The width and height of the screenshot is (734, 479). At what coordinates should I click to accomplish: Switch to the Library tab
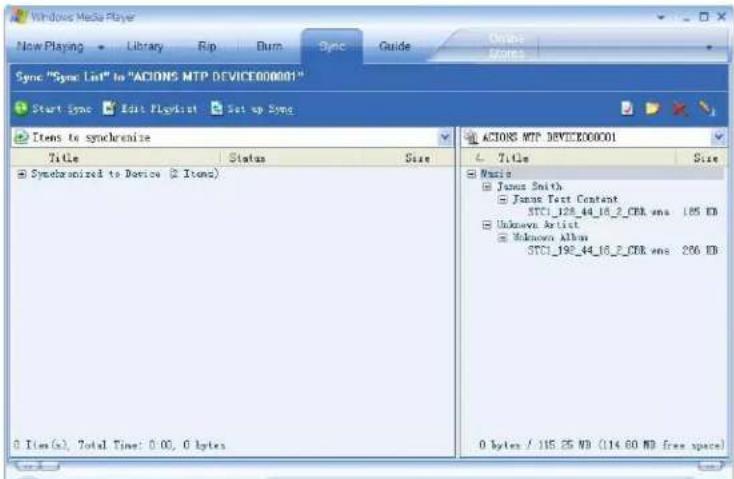click(x=145, y=46)
